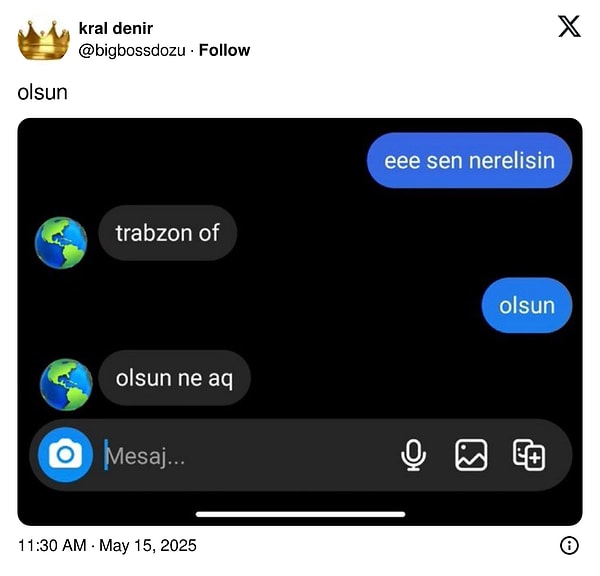Image resolution: width=600 pixels, height=576 pixels.
Task: Open the kral denir display name
Action: pyautogui.click(x=116, y=28)
